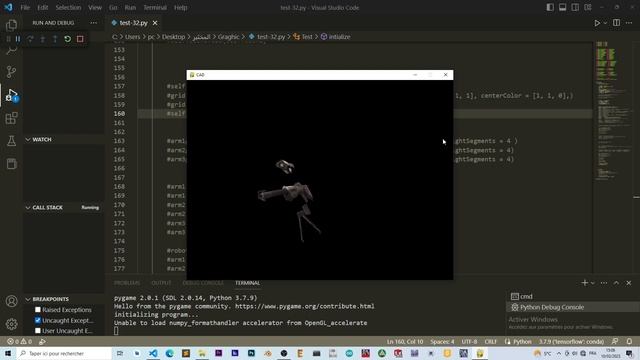Split the editor to the right

point(616,23)
